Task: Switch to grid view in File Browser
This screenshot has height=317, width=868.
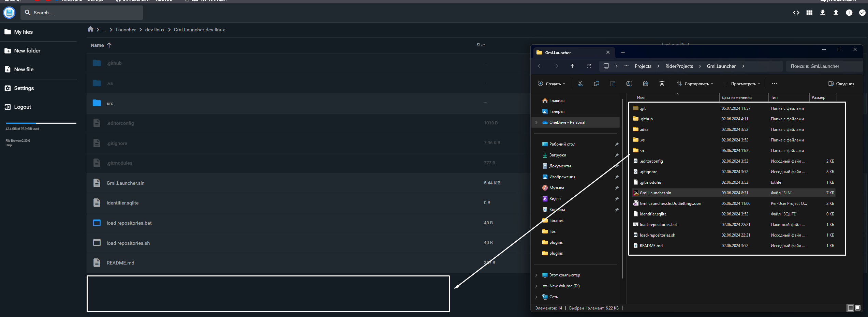Action: [x=809, y=13]
